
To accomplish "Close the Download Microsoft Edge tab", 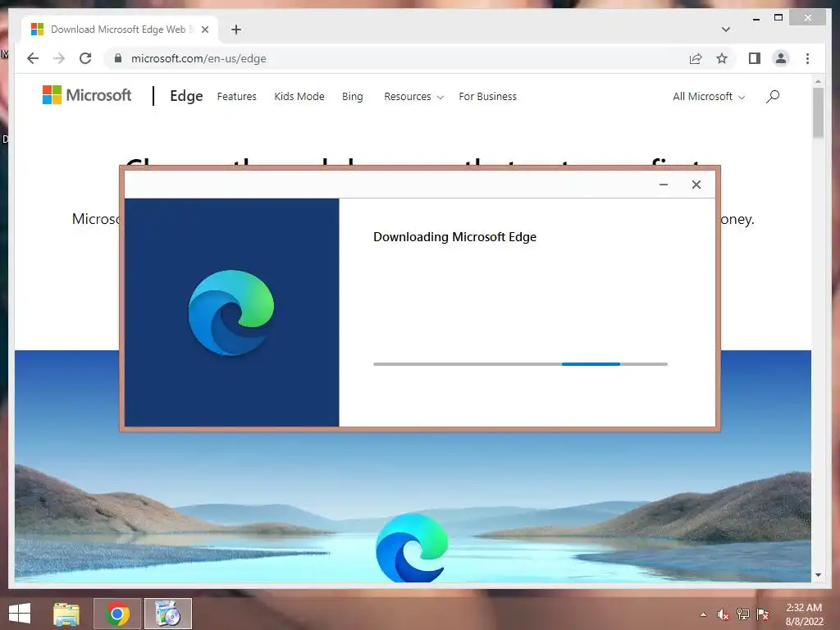I will (x=204, y=30).
